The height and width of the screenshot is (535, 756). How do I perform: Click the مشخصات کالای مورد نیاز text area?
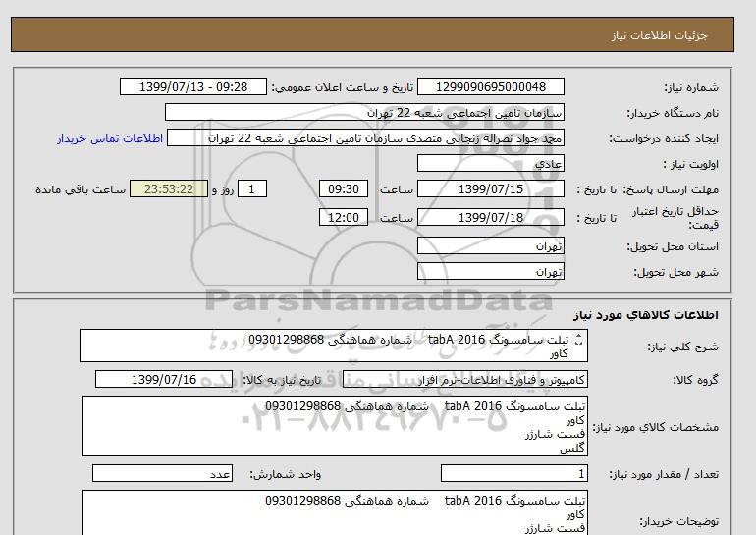335,427
